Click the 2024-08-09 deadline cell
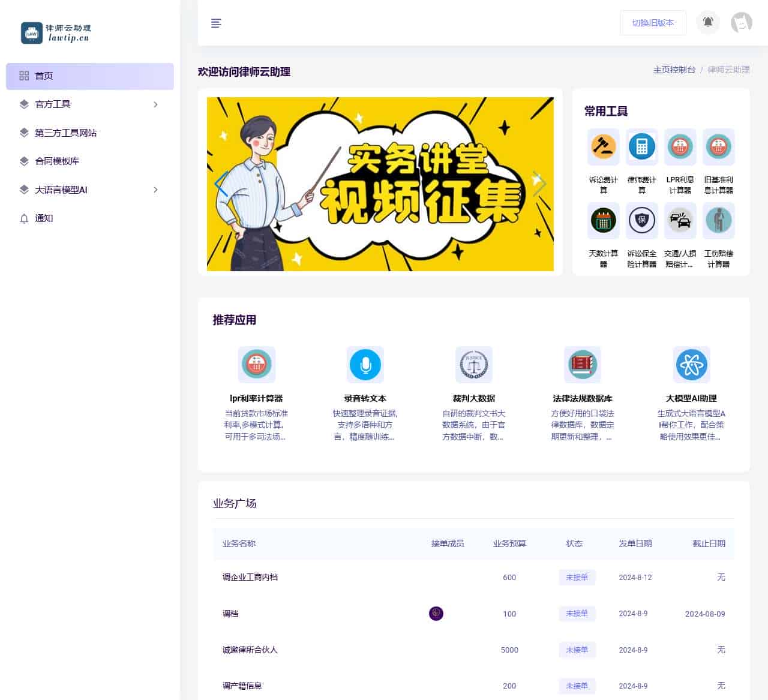This screenshot has width=768, height=700. 705,614
